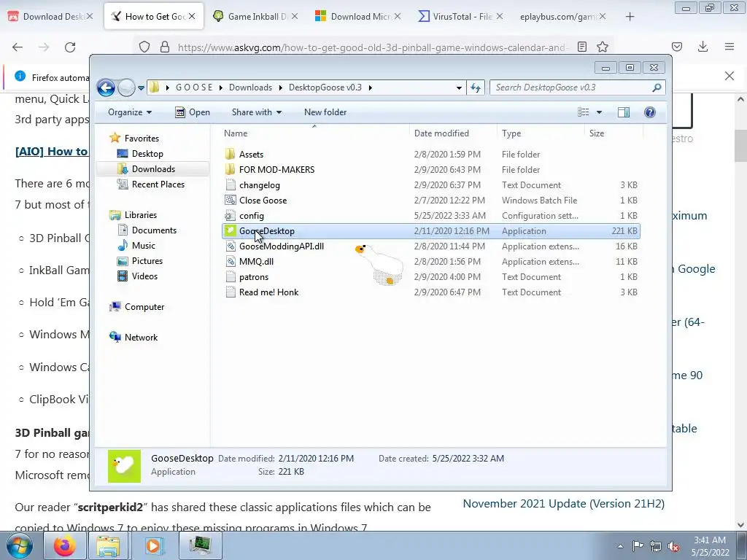Viewport: 747px width, 560px height.
Task: Click GOOSE in the breadcrumb path
Action: pyautogui.click(x=194, y=87)
